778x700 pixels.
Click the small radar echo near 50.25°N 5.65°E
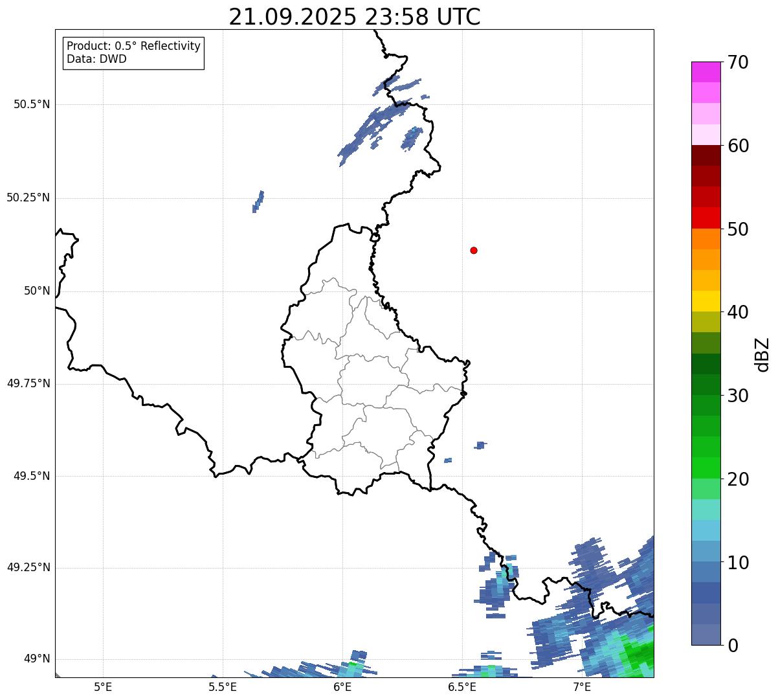[x=258, y=201]
